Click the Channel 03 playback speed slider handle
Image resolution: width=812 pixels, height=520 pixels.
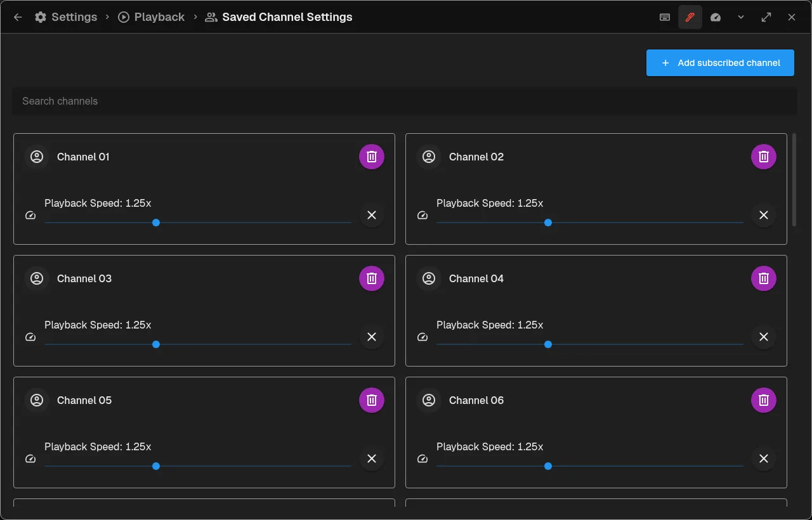pyautogui.click(x=156, y=344)
